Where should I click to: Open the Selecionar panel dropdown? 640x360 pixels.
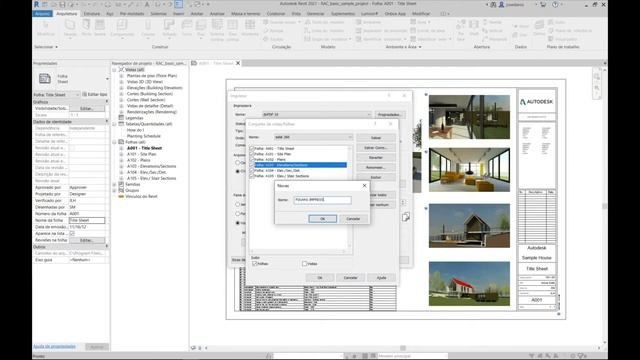(46, 47)
